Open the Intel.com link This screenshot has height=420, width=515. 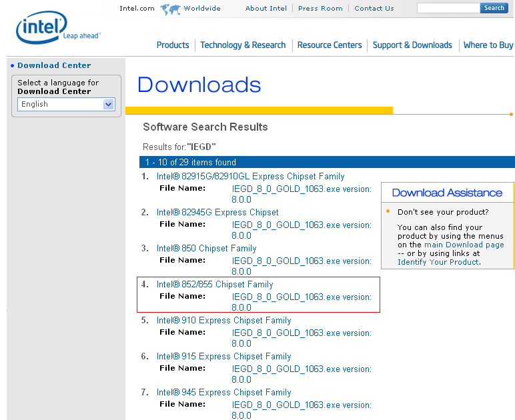[x=137, y=9]
